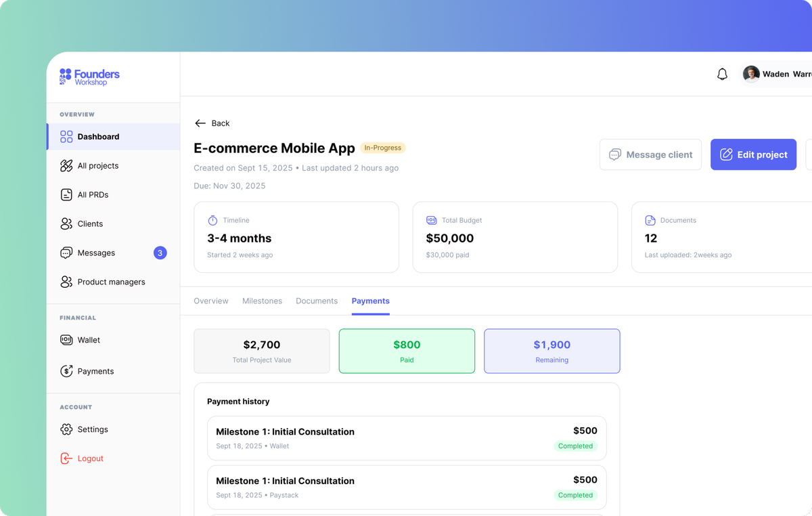Screen dimensions: 812x516
Task: Click the Total Budget coin icon
Action: pyautogui.click(x=432, y=220)
